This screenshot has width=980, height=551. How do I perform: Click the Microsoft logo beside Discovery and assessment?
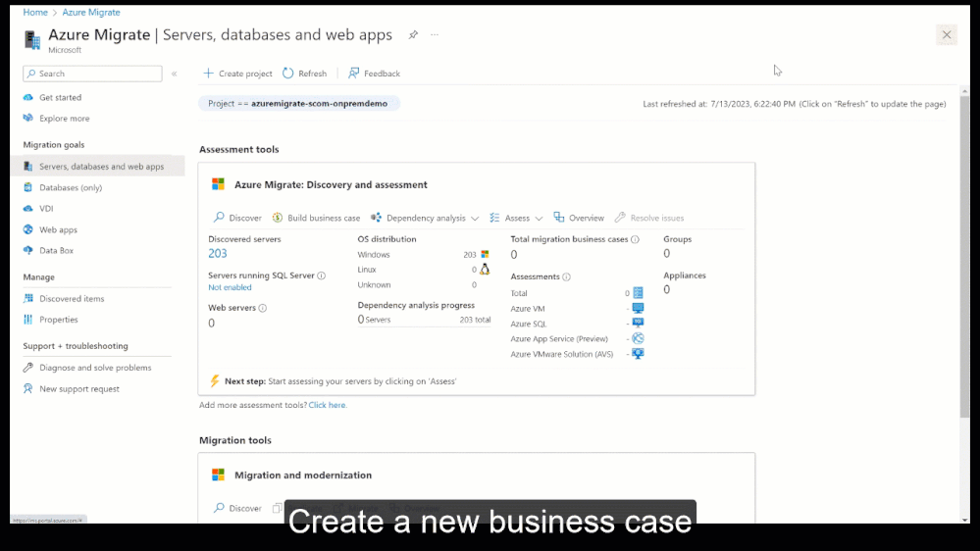click(x=218, y=184)
